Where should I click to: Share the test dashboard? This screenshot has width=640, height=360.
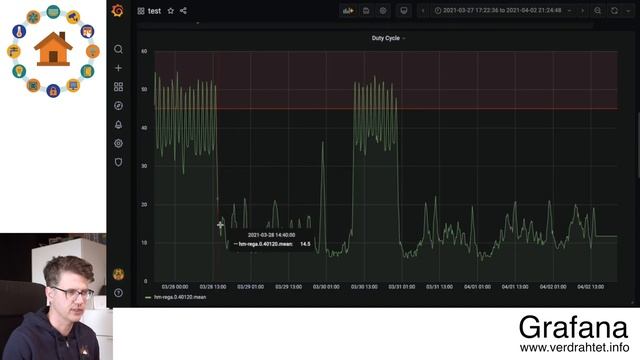click(x=183, y=11)
